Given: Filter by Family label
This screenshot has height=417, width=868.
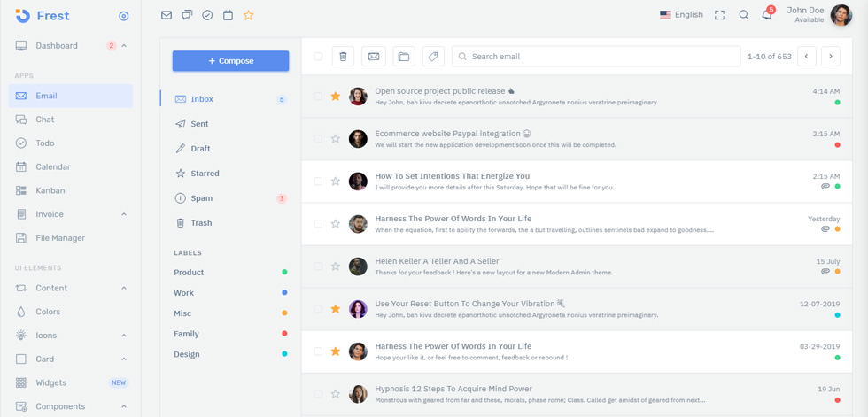Looking at the screenshot, I should coord(230,334).
